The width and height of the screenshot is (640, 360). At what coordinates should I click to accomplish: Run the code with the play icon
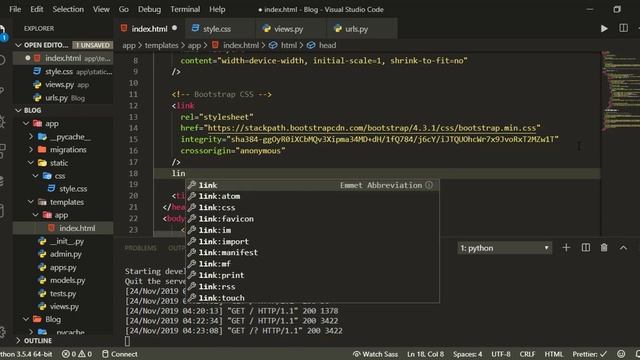click(x=604, y=29)
